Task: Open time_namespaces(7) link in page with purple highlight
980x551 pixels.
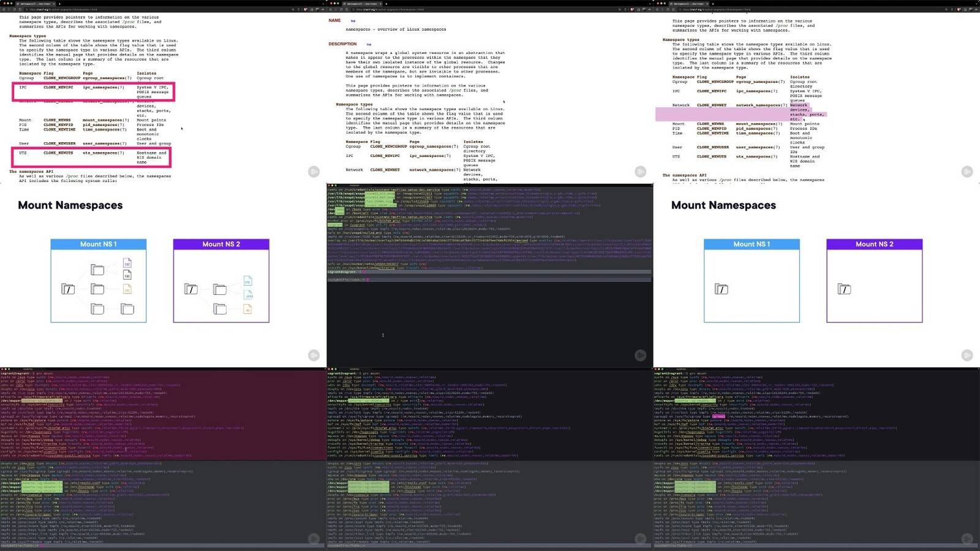Action: pyautogui.click(x=758, y=133)
